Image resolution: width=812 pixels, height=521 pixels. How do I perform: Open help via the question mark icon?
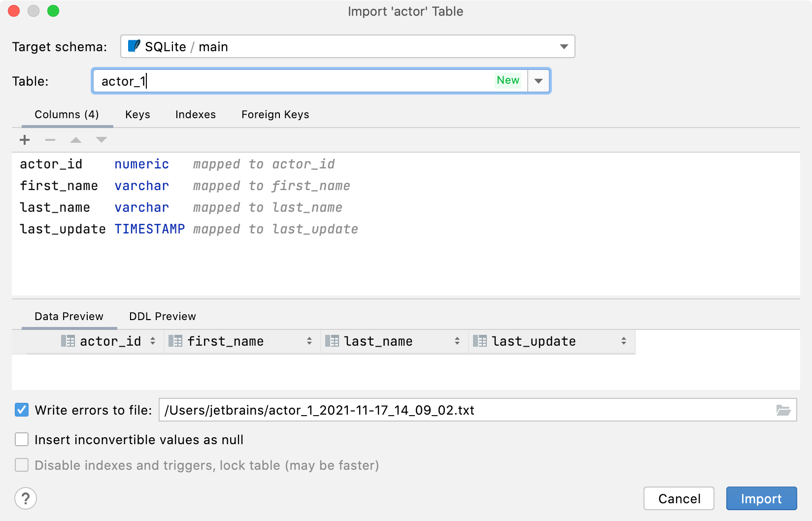(x=26, y=498)
